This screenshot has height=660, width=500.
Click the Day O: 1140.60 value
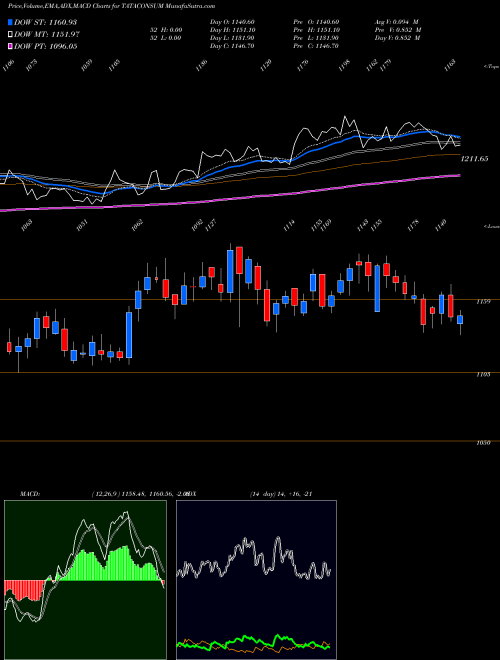(x=232, y=22)
